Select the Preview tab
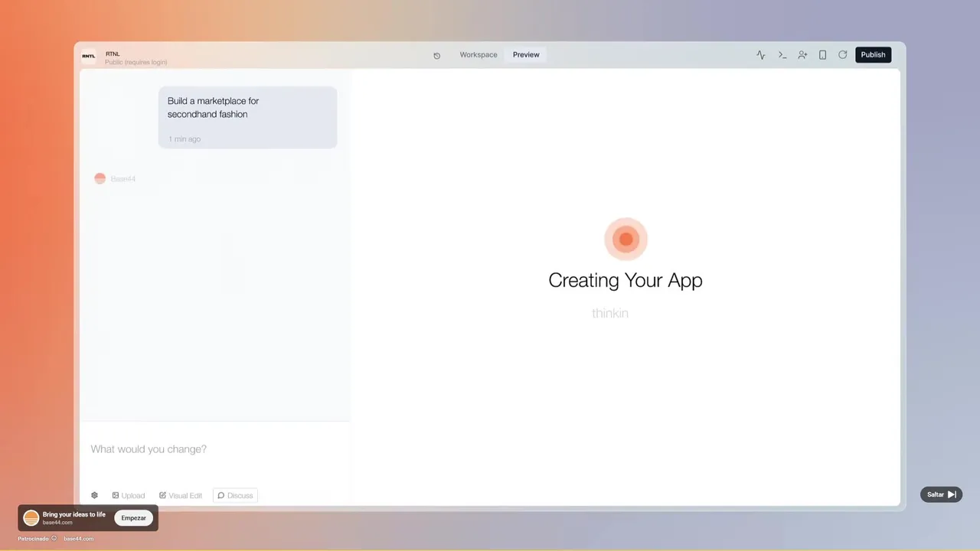This screenshot has width=980, height=551. [526, 55]
